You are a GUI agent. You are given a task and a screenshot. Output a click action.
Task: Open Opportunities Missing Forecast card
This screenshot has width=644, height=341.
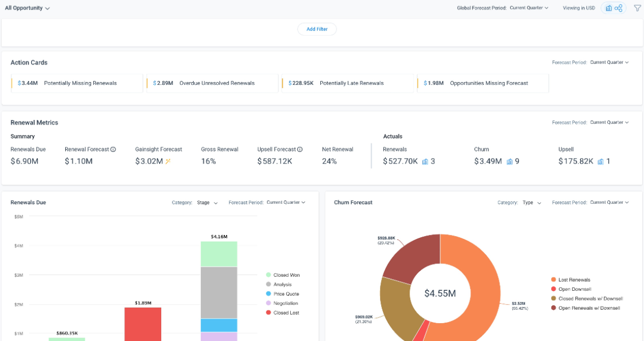pyautogui.click(x=483, y=83)
